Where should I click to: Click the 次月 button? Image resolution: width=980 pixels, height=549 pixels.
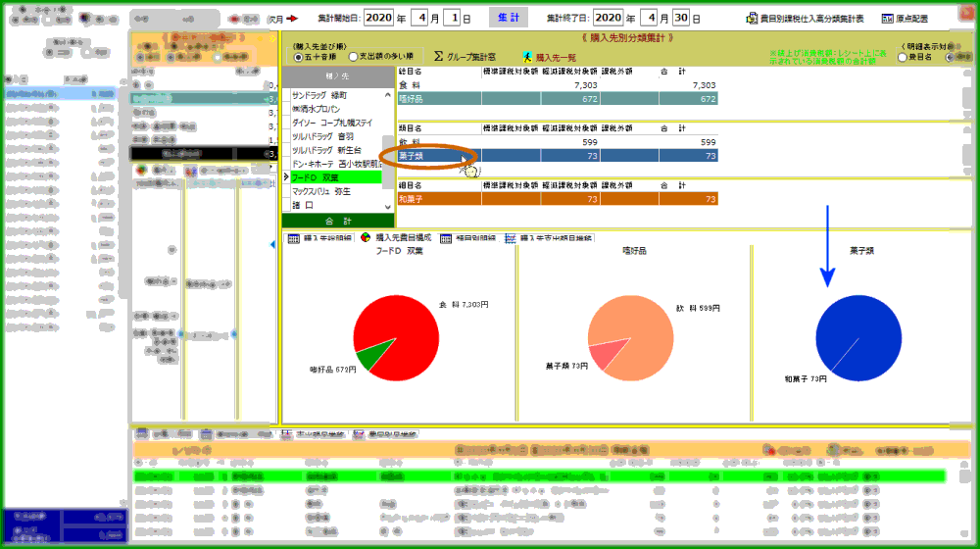tap(275, 19)
